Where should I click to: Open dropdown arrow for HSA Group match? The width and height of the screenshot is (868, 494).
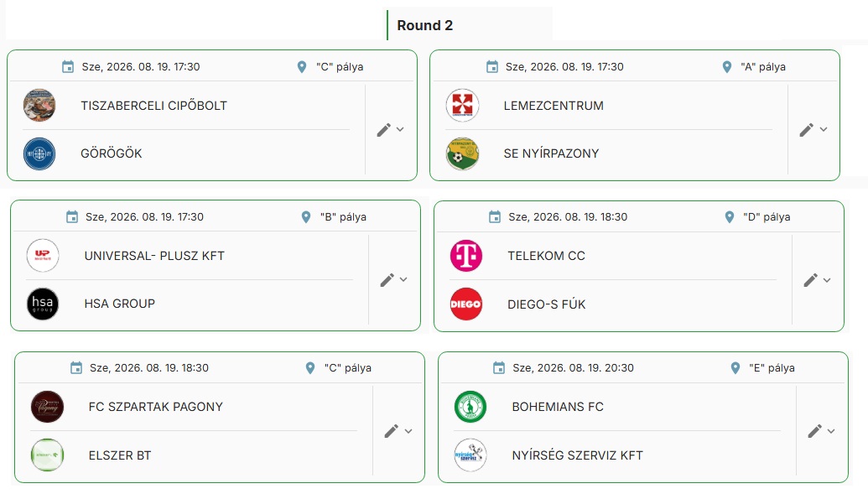(x=403, y=279)
